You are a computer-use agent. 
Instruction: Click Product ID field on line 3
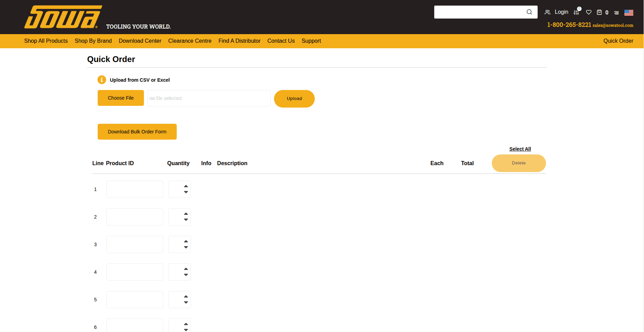[135, 244]
